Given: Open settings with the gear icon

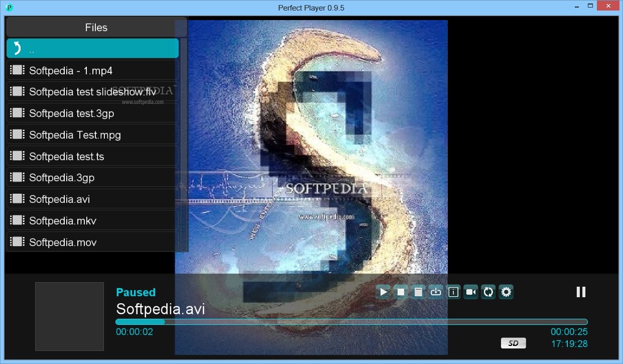Looking at the screenshot, I should (506, 292).
